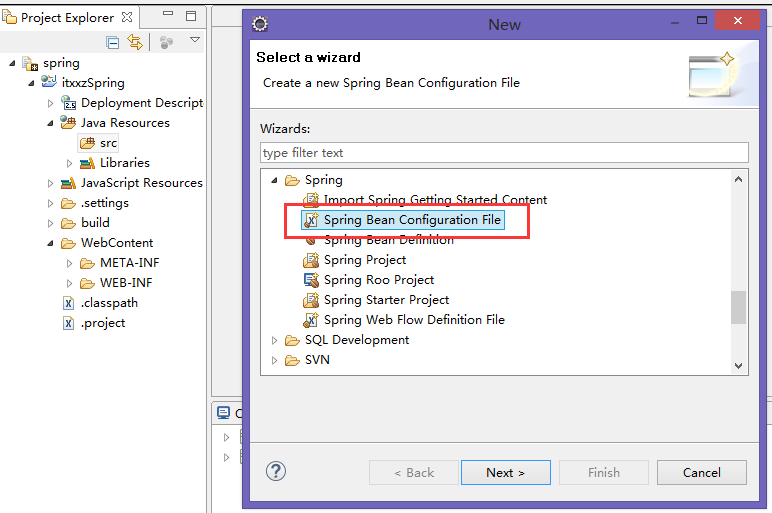
Task: Select Spring Bean Configuration File wizard
Action: pos(412,220)
